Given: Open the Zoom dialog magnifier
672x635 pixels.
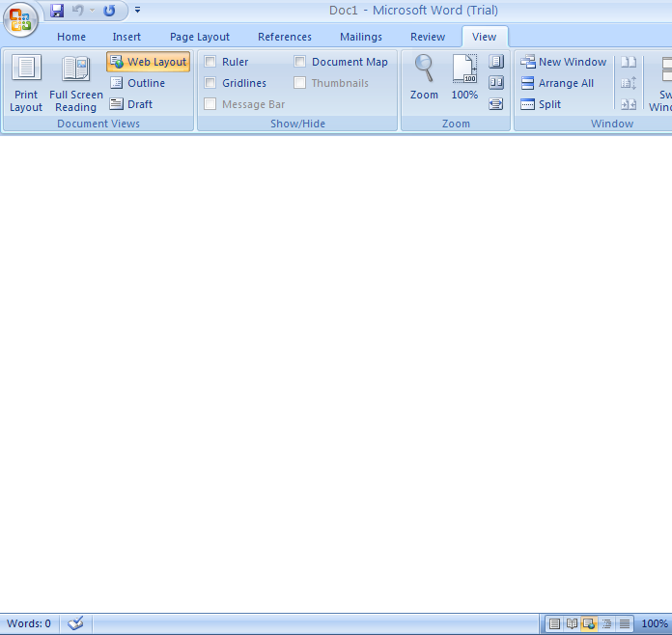Looking at the screenshot, I should click(424, 77).
